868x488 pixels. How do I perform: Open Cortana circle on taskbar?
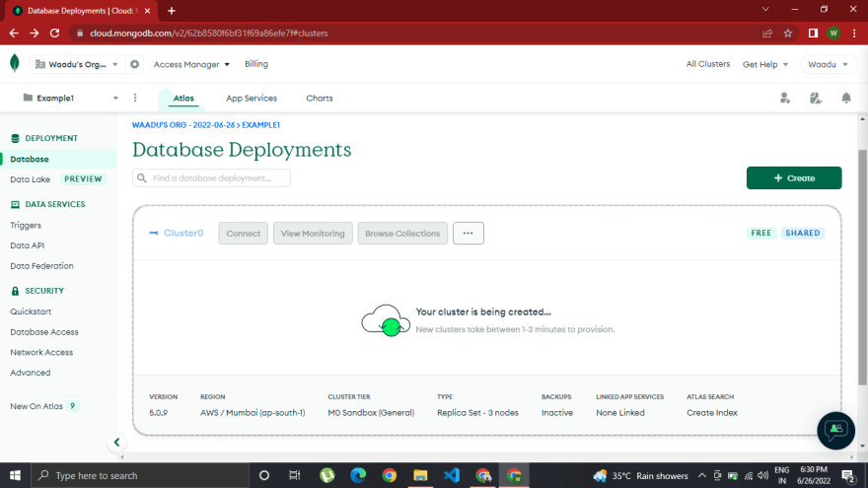click(264, 475)
